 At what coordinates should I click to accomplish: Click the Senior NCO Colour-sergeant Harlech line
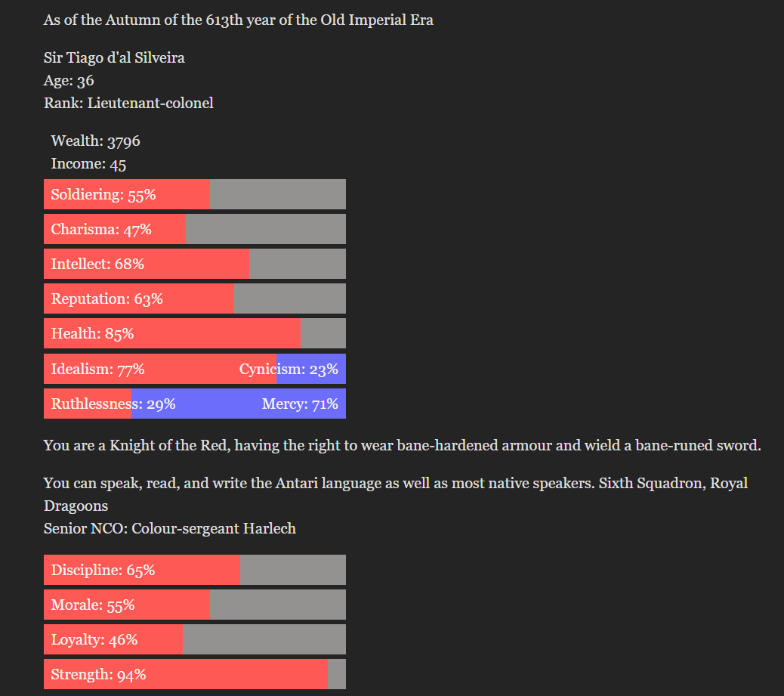click(x=169, y=528)
